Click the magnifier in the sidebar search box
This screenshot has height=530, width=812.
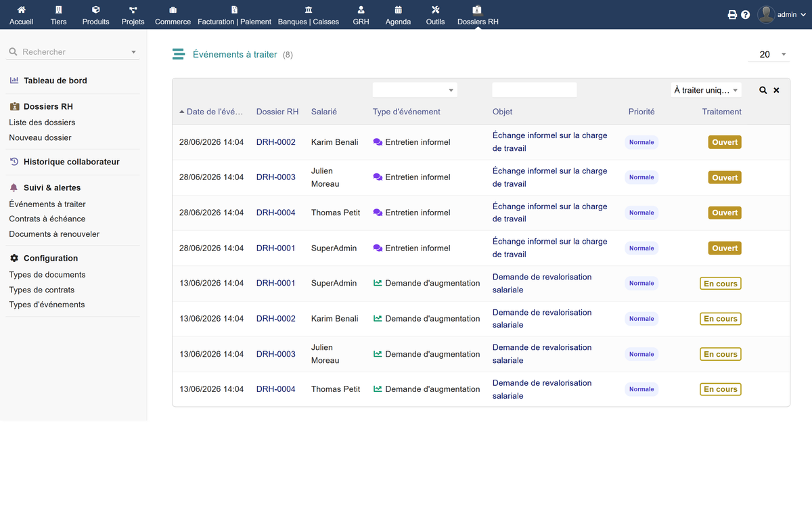click(13, 51)
